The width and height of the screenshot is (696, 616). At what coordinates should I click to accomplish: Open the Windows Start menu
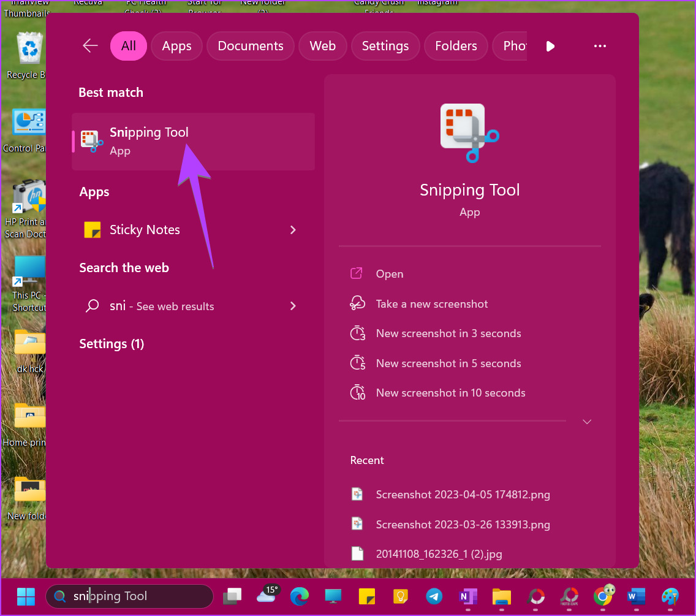click(26, 596)
